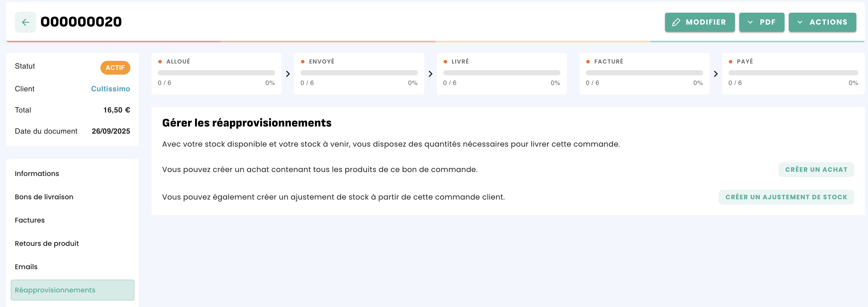Select the Réapprovisionnements menu item
The height and width of the screenshot is (307, 868).
tap(72, 290)
